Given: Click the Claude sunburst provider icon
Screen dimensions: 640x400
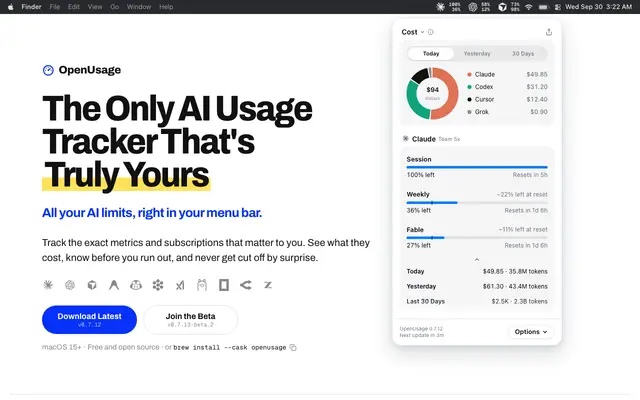Looking at the screenshot, I should tap(48, 285).
